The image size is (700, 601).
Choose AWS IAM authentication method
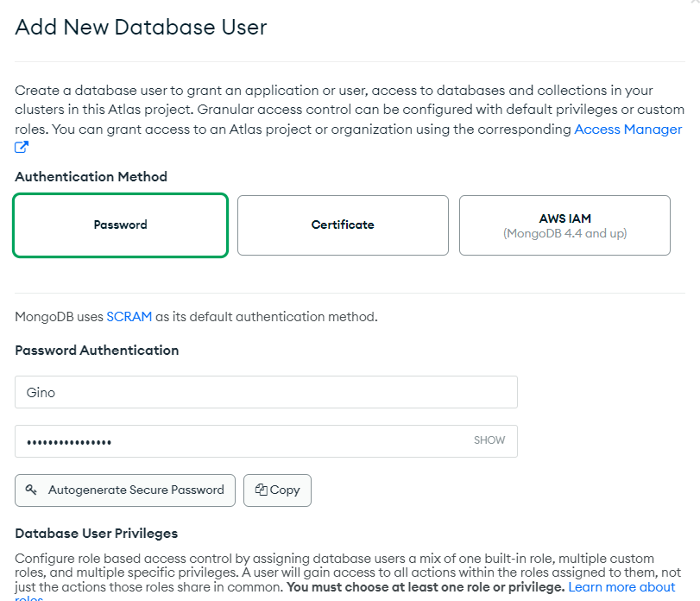(564, 225)
